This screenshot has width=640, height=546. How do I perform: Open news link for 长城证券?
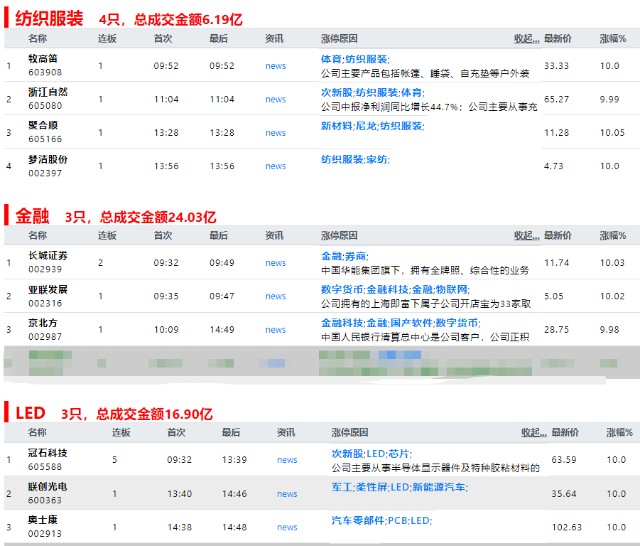click(x=276, y=263)
